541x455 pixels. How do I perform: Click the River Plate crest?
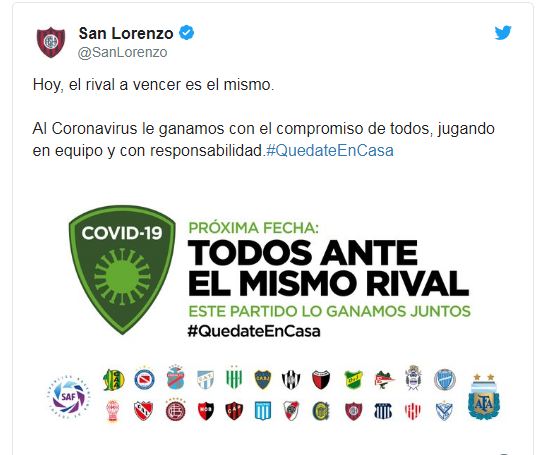click(x=291, y=411)
